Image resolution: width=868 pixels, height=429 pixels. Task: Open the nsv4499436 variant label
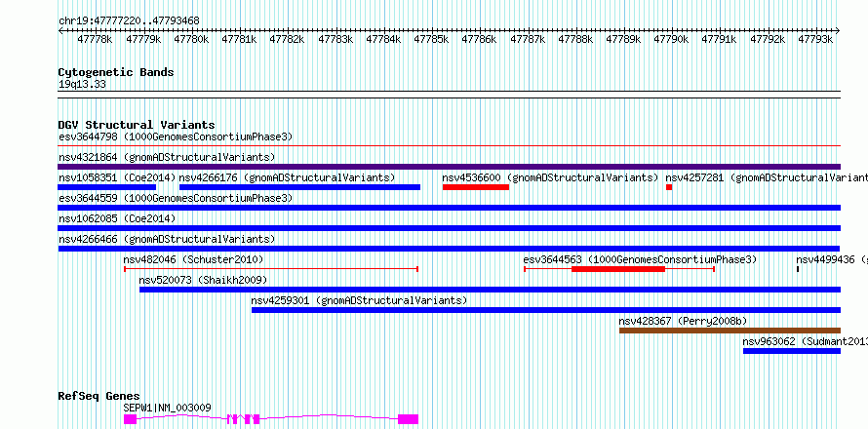point(832,259)
